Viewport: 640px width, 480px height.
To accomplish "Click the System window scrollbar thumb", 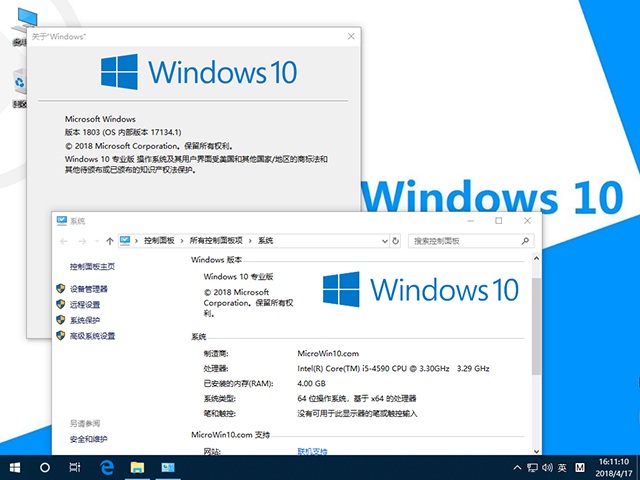I will (x=536, y=326).
